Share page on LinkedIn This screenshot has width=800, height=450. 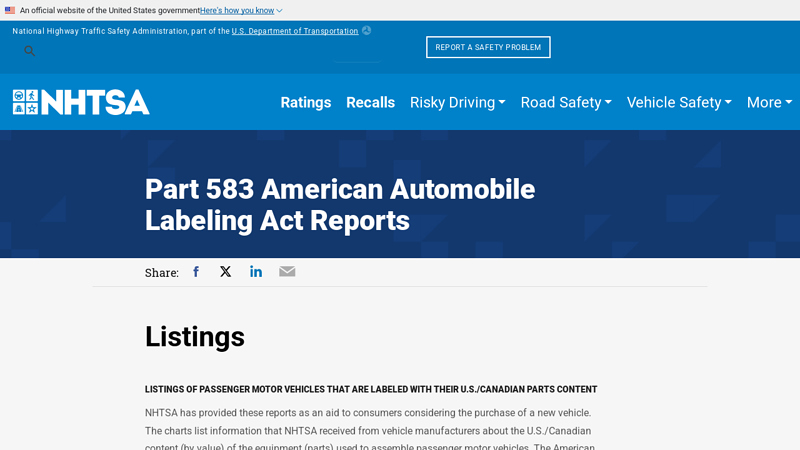256,271
